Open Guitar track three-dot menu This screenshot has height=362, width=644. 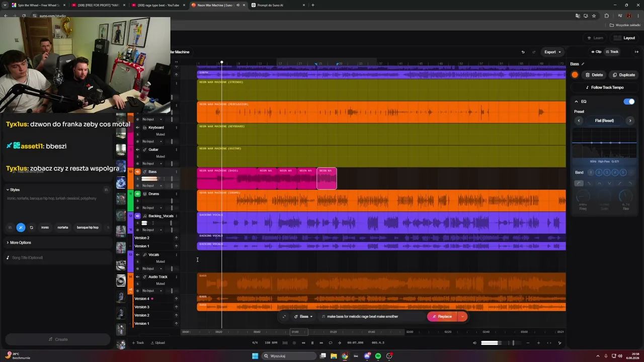coord(176,150)
